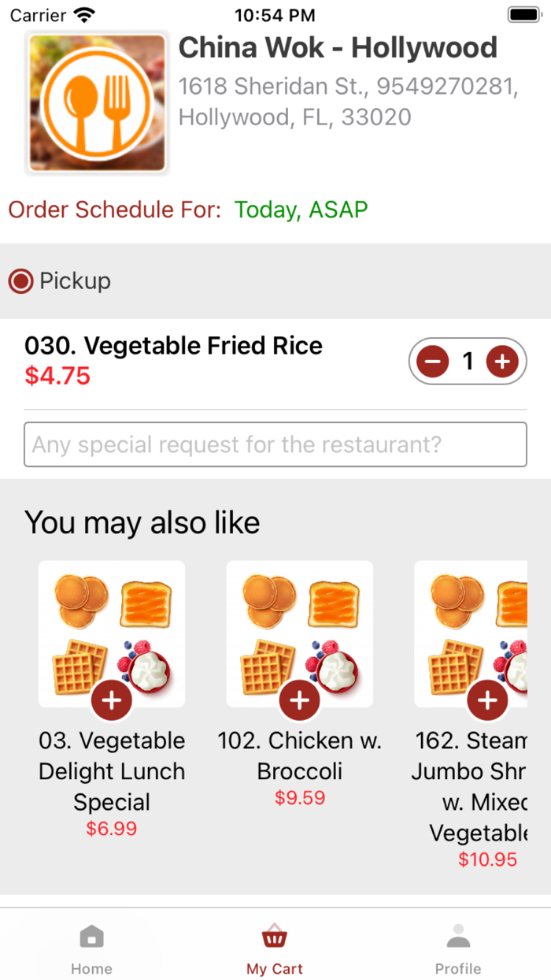Viewport: 551px width, 980px height.
Task: Select the Pickup radio button
Action: click(20, 280)
